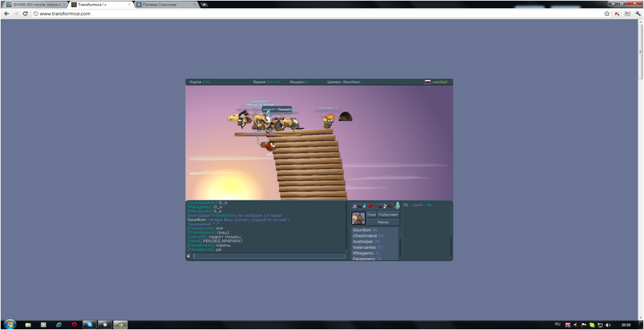Click the volume speaker icon in tray

[x=608, y=325]
